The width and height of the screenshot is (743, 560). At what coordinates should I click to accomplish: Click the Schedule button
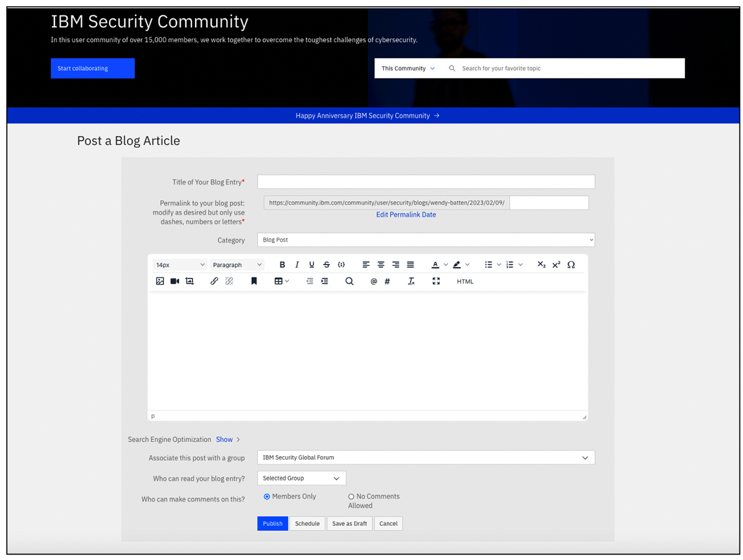coord(307,523)
